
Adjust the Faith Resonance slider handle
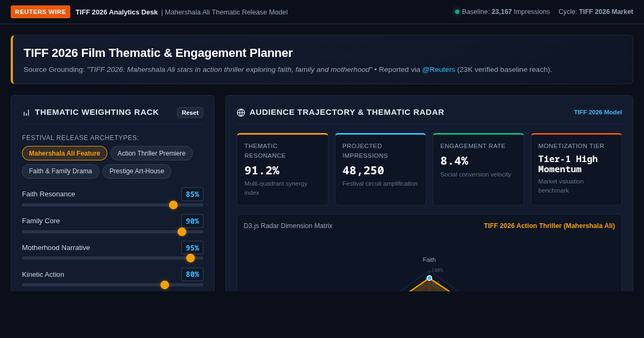click(x=173, y=205)
